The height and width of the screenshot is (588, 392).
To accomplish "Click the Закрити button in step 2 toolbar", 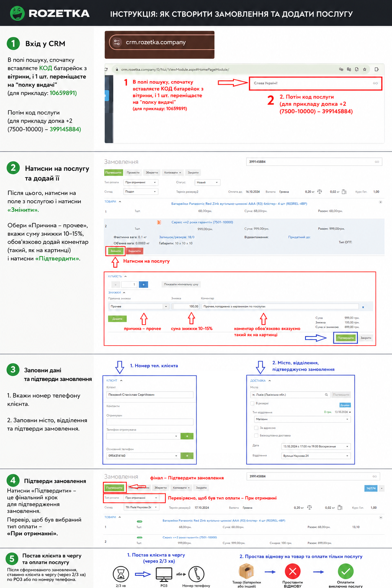I will tap(193, 173).
